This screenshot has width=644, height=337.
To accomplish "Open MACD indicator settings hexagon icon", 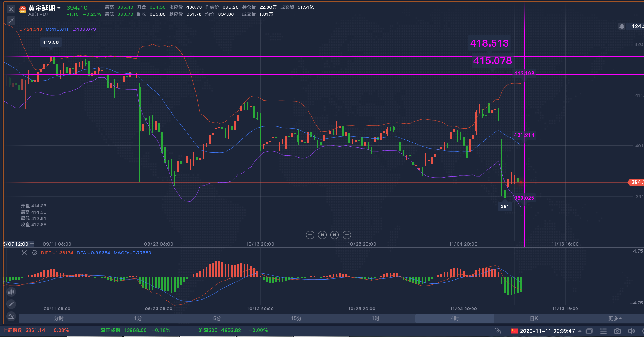I will [34, 253].
